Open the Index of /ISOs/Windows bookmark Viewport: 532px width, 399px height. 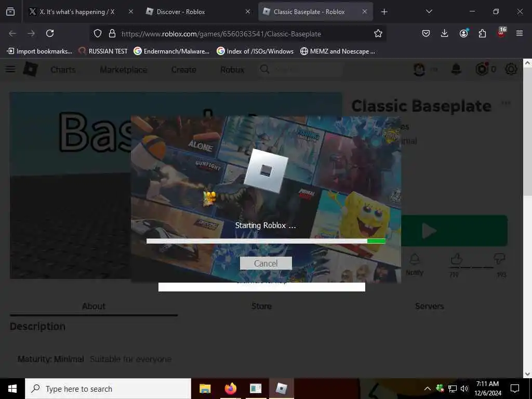(x=255, y=51)
